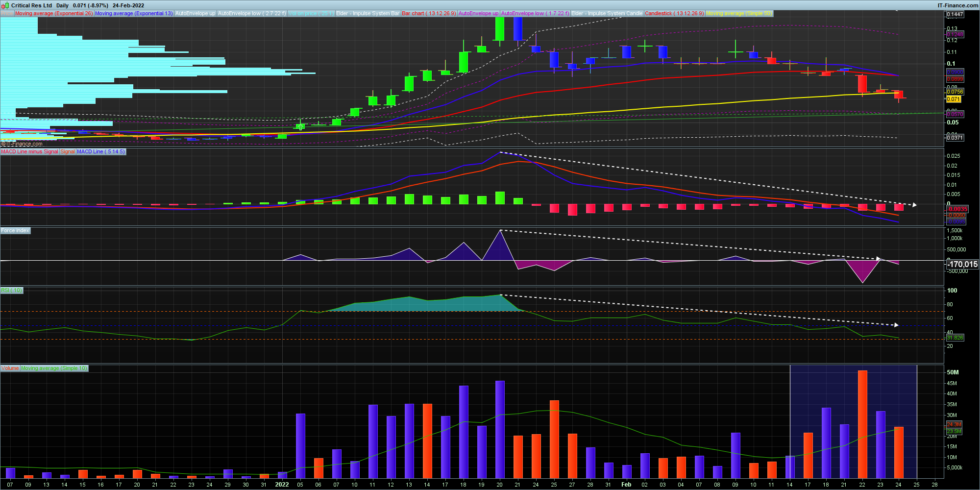Click the Moving average (Simple 10) volume label

point(54,368)
